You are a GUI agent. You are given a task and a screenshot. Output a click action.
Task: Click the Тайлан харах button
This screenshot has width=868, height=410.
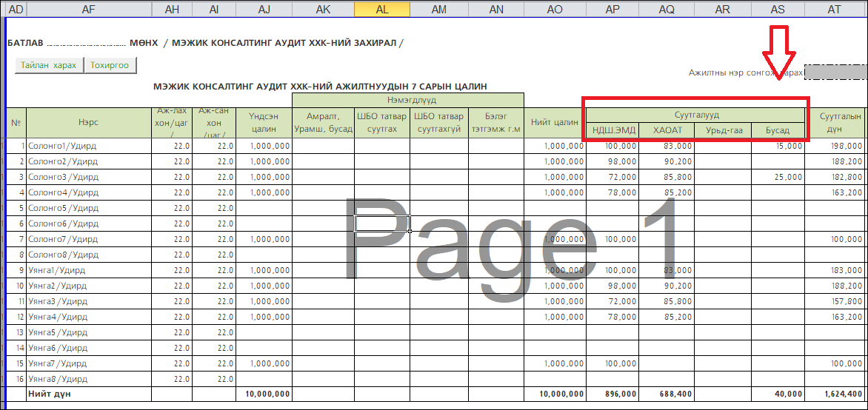tap(48, 66)
